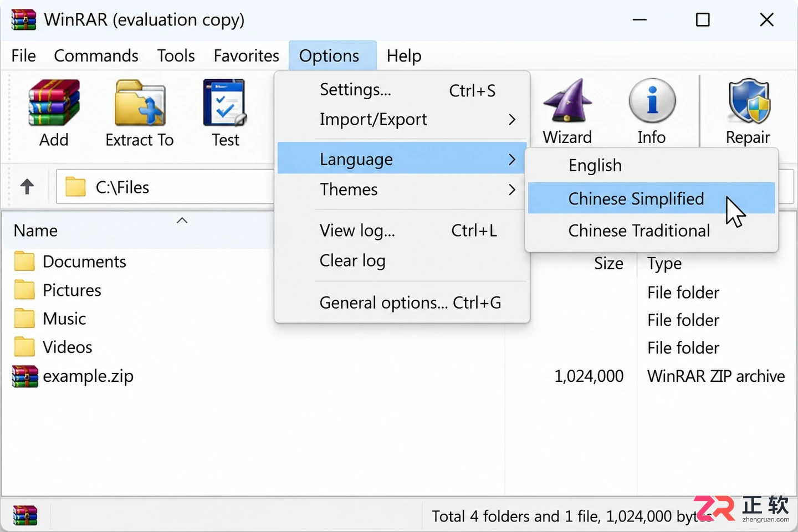Open the Commands menu
Viewport: 798px width, 532px height.
[96, 55]
